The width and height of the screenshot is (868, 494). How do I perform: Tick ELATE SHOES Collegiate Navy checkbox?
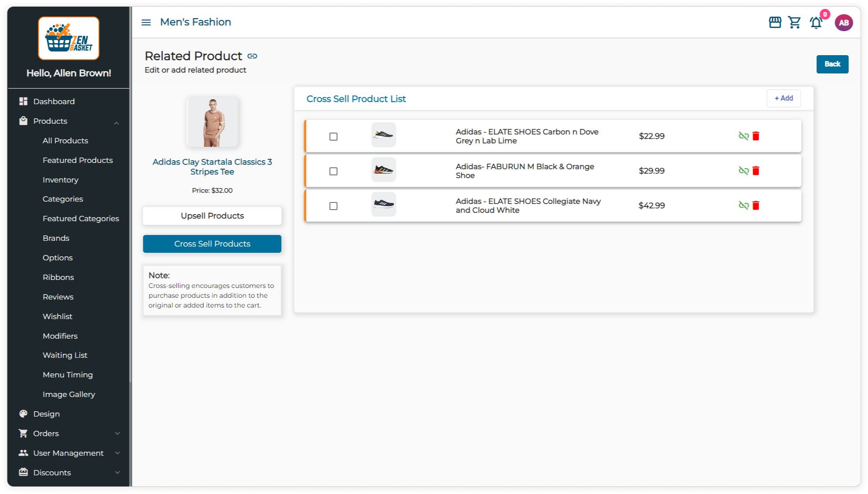[333, 206]
